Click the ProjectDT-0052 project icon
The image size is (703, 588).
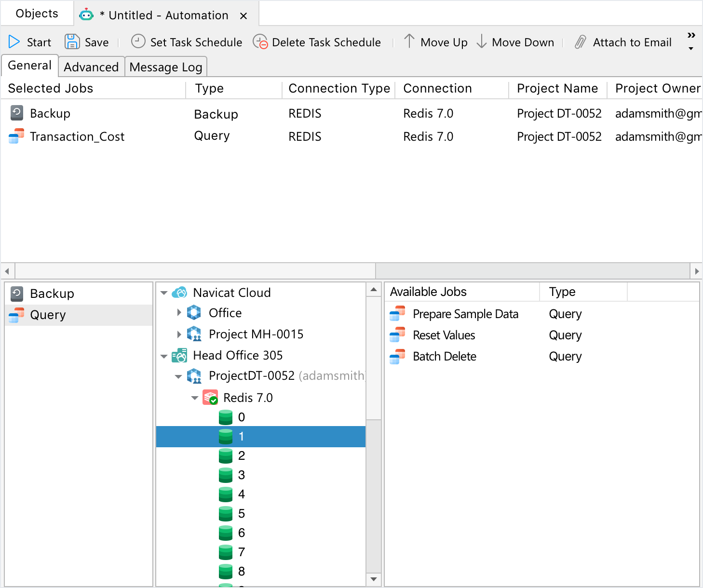pyautogui.click(x=194, y=375)
